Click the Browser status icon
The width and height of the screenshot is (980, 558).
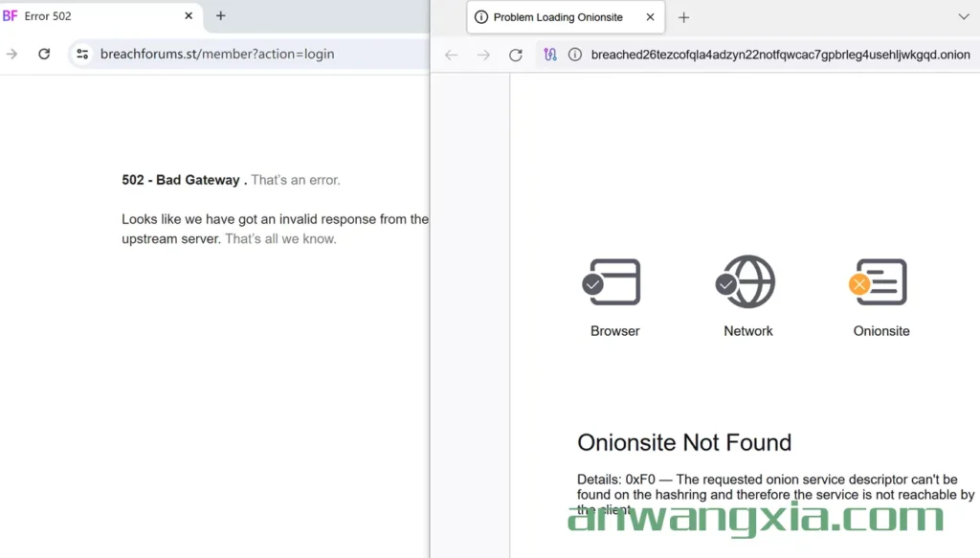(x=612, y=281)
